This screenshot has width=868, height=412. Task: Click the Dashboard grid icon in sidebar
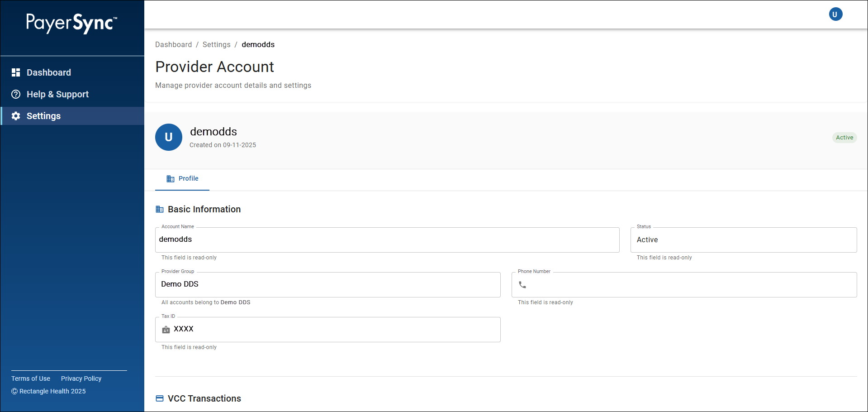tap(16, 72)
